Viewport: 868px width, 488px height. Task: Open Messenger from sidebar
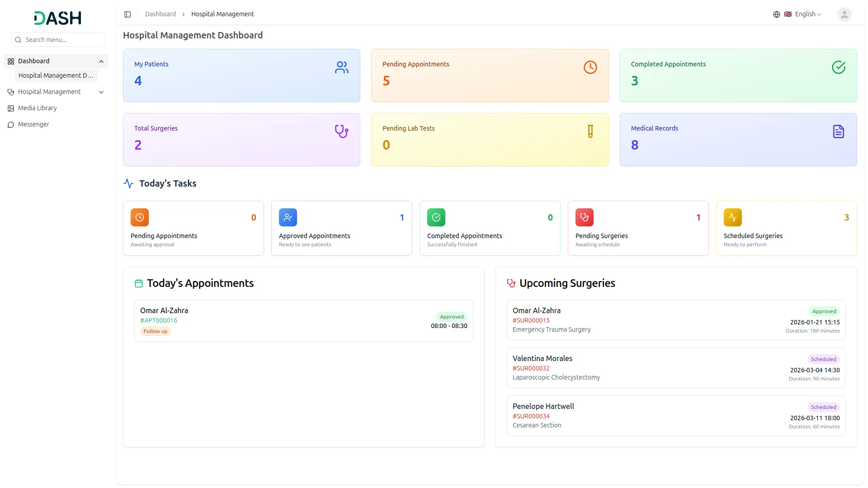click(x=33, y=124)
